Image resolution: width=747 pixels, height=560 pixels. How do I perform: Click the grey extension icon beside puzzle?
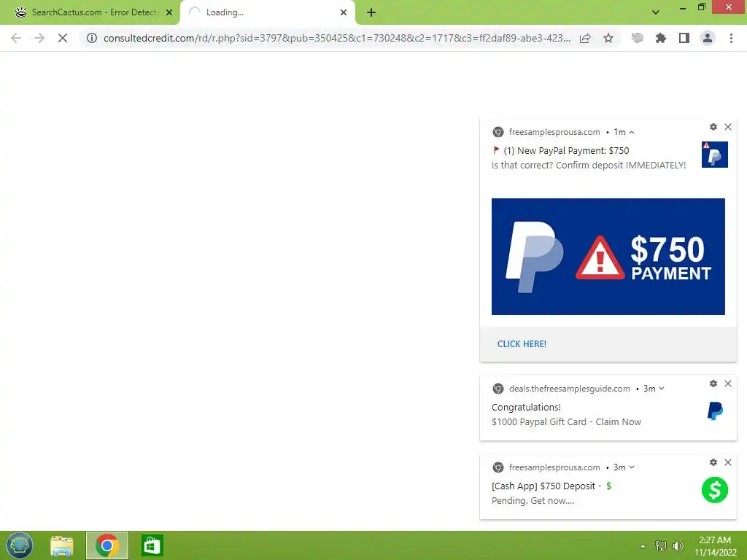(x=637, y=38)
